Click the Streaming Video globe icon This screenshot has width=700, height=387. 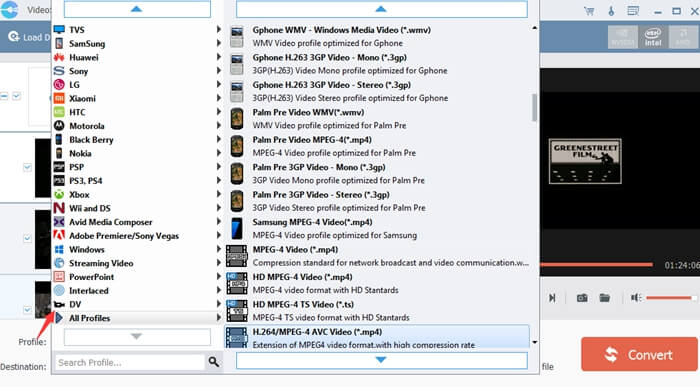point(59,263)
